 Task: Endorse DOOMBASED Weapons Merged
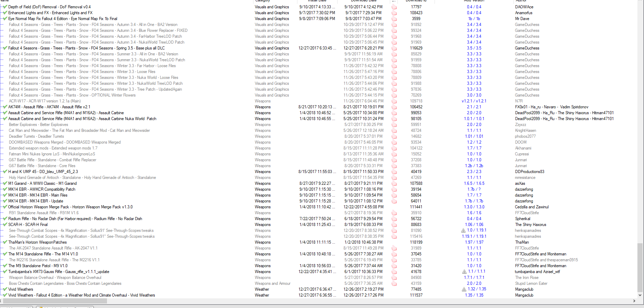394,142
